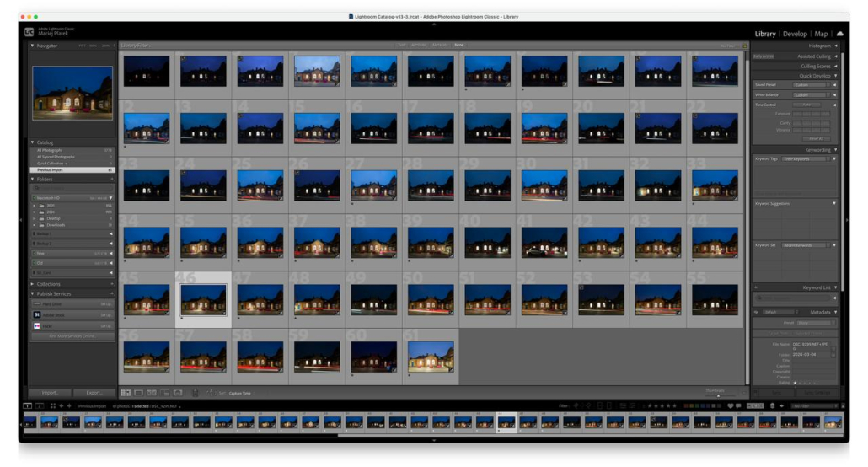Switch to Loupe view in the toolbar
The height and width of the screenshot is (467, 868).
click(x=138, y=393)
